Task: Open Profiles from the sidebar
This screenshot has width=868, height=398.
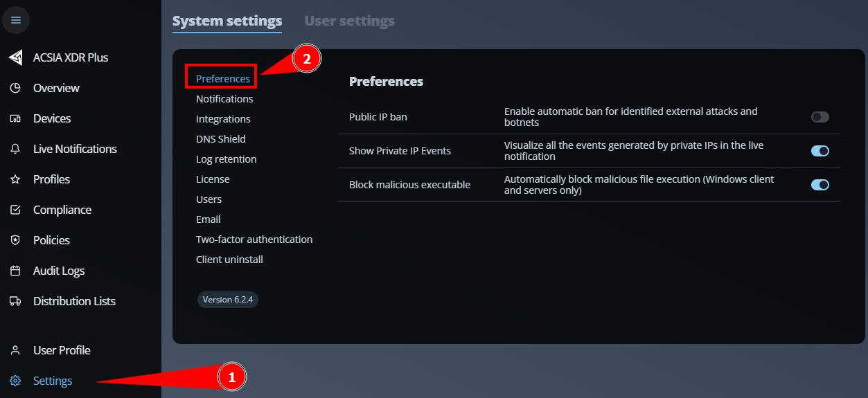Action: 52,179
